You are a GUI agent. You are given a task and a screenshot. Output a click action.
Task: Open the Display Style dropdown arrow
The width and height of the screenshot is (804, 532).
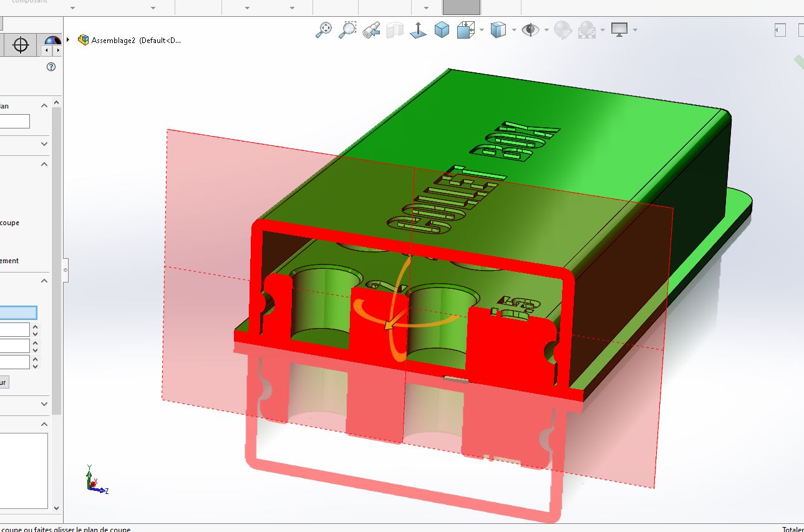[513, 29]
